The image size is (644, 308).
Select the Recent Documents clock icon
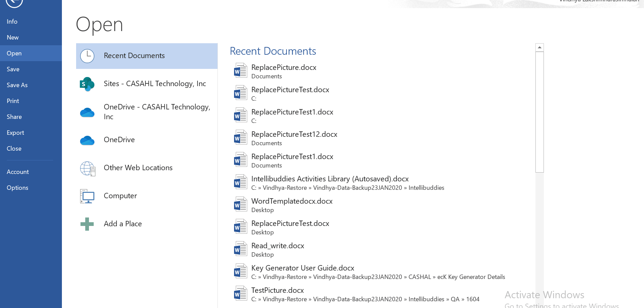click(x=87, y=56)
